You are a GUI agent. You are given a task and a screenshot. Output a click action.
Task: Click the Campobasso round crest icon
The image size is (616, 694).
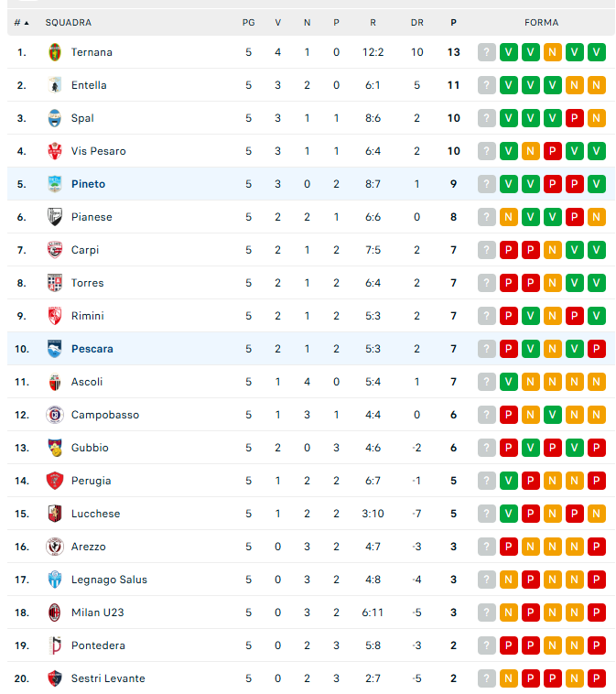[x=54, y=415]
